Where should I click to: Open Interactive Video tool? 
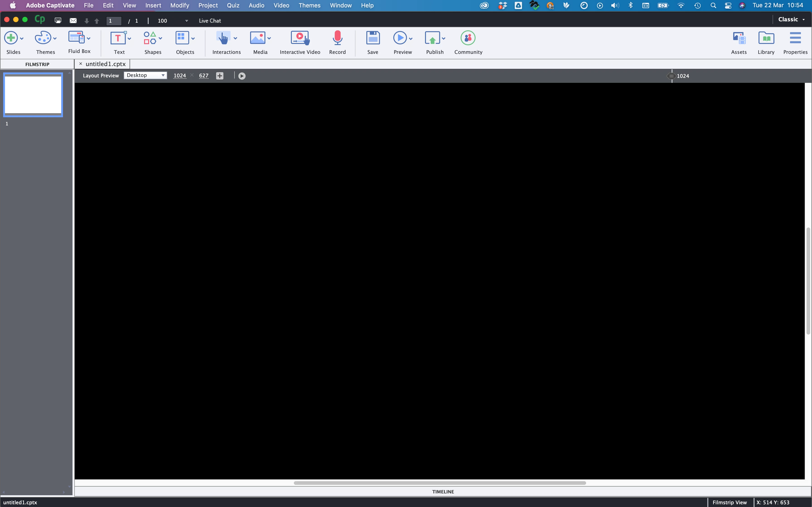300,38
